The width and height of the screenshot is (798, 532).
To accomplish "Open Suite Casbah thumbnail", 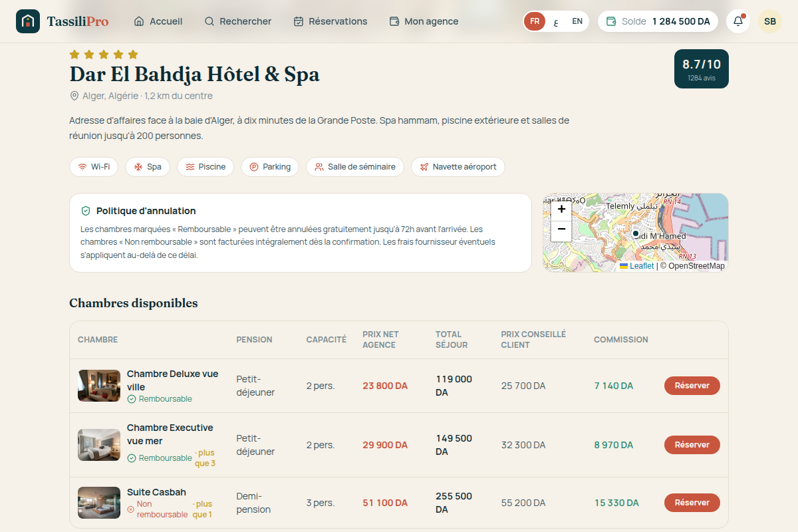I will tap(99, 503).
